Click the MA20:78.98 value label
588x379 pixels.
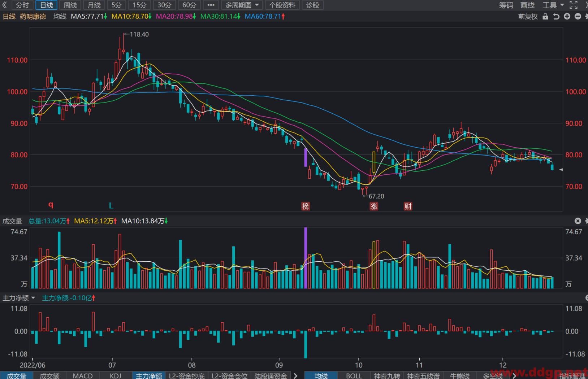click(x=176, y=17)
